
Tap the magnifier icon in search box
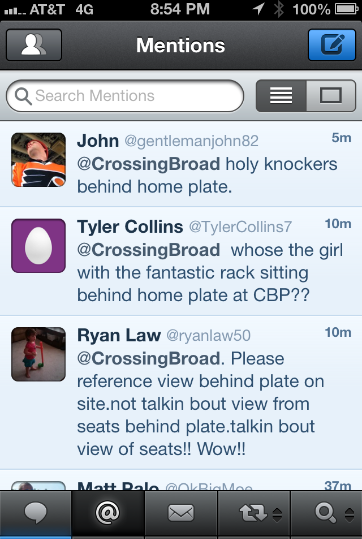[23, 96]
